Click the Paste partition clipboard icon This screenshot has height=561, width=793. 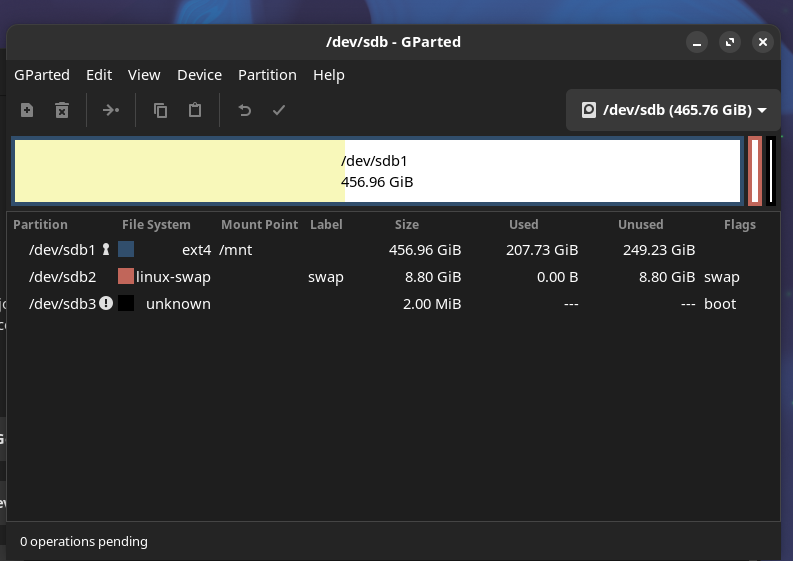(195, 110)
